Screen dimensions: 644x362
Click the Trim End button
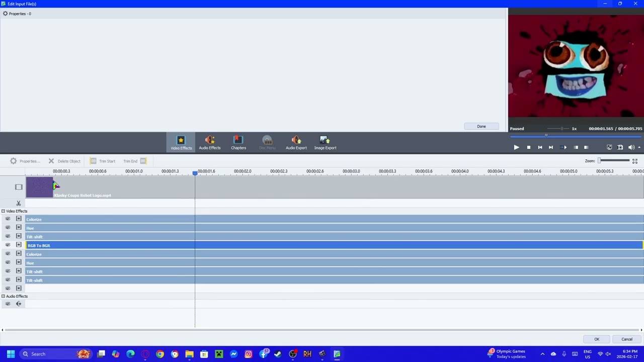(x=135, y=161)
